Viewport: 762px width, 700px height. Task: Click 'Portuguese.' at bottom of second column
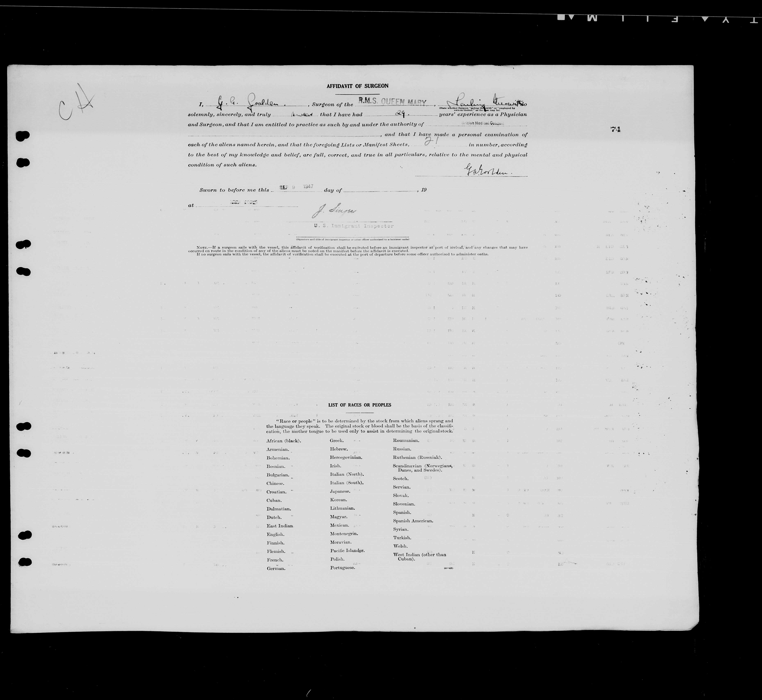point(343,568)
